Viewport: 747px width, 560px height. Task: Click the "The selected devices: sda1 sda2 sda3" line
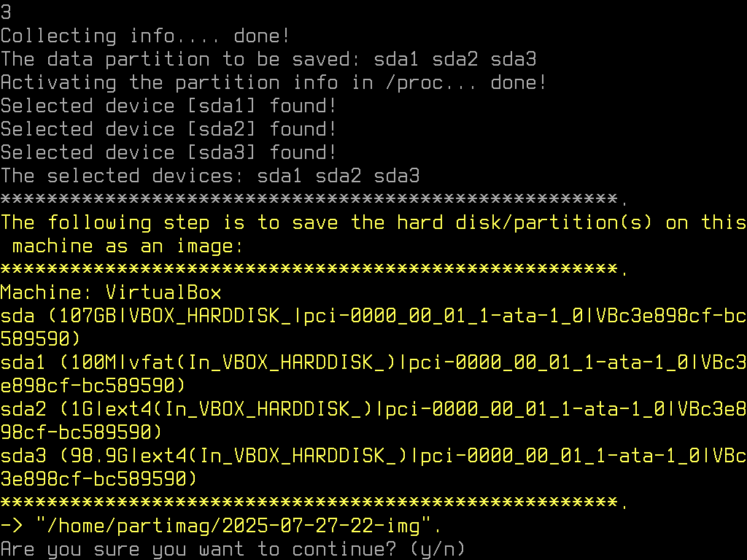coord(210,176)
